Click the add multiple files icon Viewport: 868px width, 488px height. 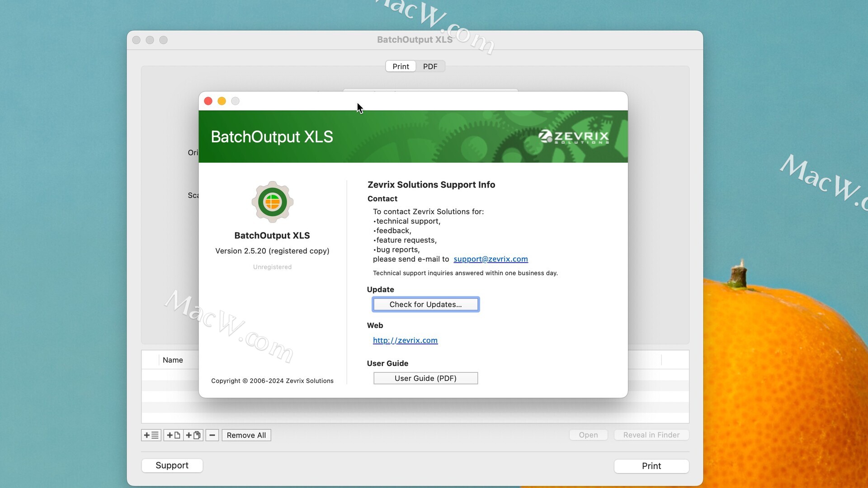pyautogui.click(x=193, y=435)
